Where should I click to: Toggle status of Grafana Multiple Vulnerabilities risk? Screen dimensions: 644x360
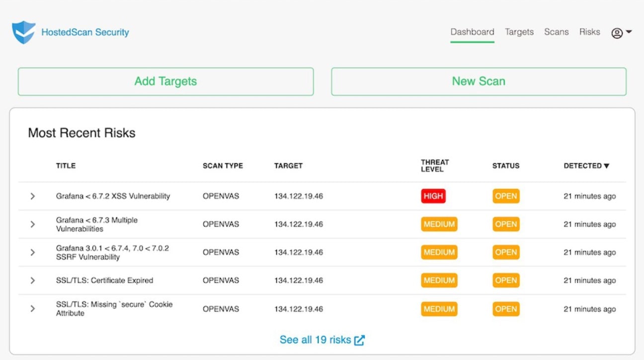(505, 224)
